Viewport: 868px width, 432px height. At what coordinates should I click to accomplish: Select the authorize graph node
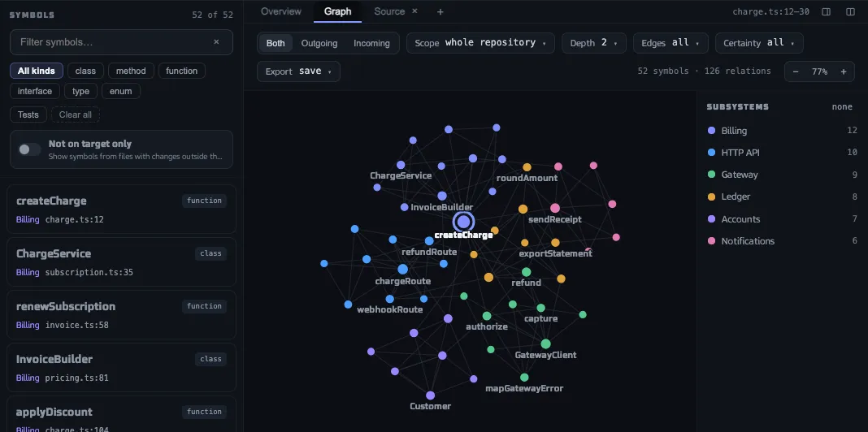pyautogui.click(x=487, y=316)
